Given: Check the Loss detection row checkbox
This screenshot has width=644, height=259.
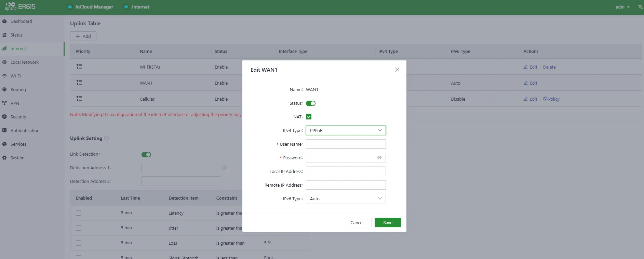Looking at the screenshot, I should coord(79,243).
